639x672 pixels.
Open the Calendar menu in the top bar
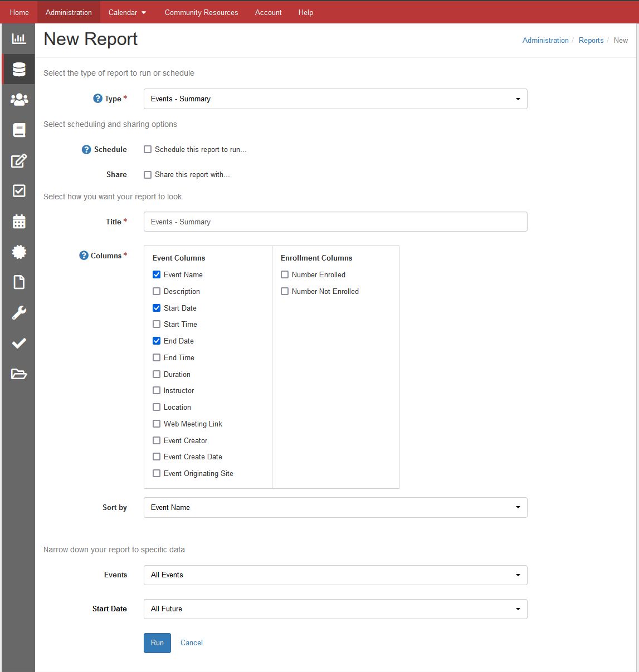[126, 12]
